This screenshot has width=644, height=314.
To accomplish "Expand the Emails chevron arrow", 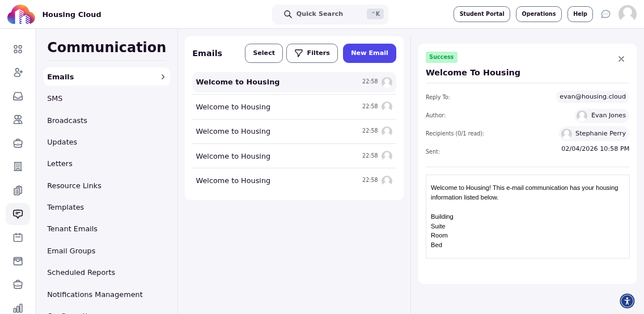I will click(x=163, y=77).
